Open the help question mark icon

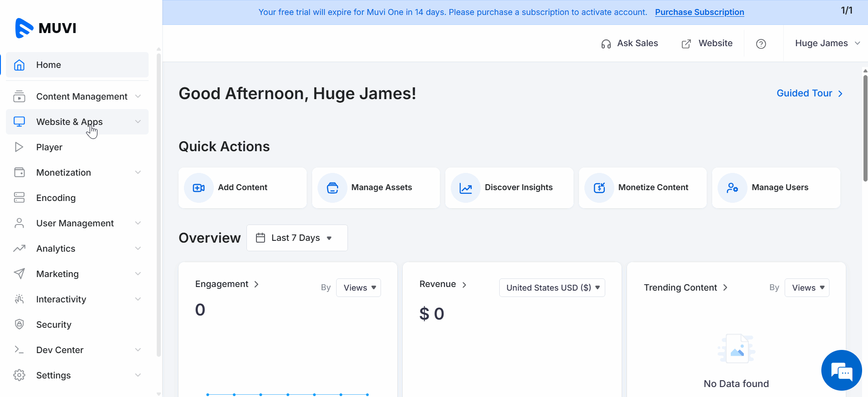pos(761,44)
